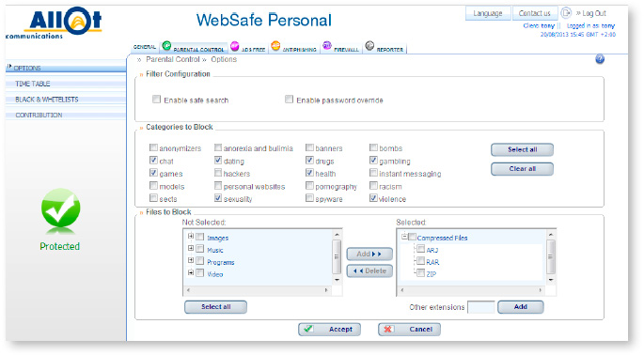Uncheck the games category
644x355 pixels.
click(x=153, y=173)
